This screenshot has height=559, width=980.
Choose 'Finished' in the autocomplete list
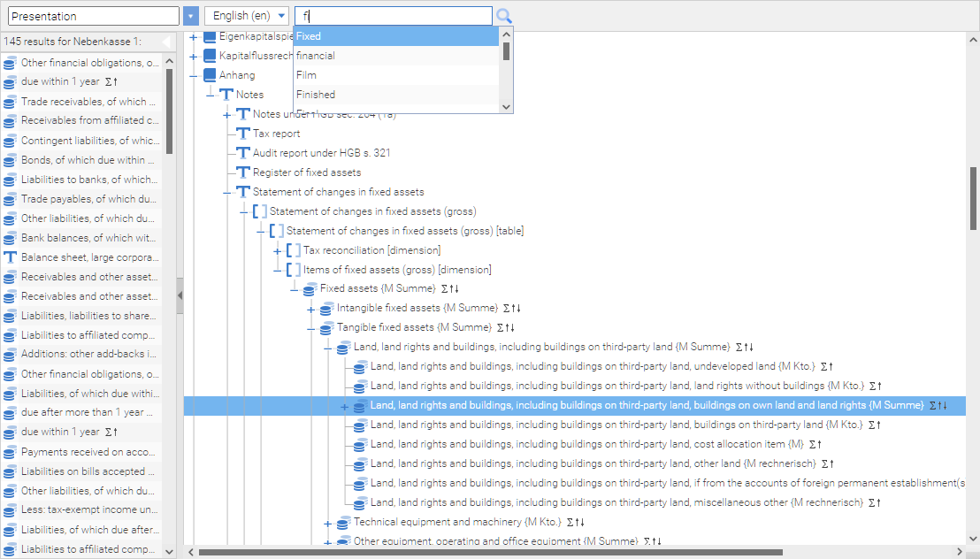coord(316,95)
